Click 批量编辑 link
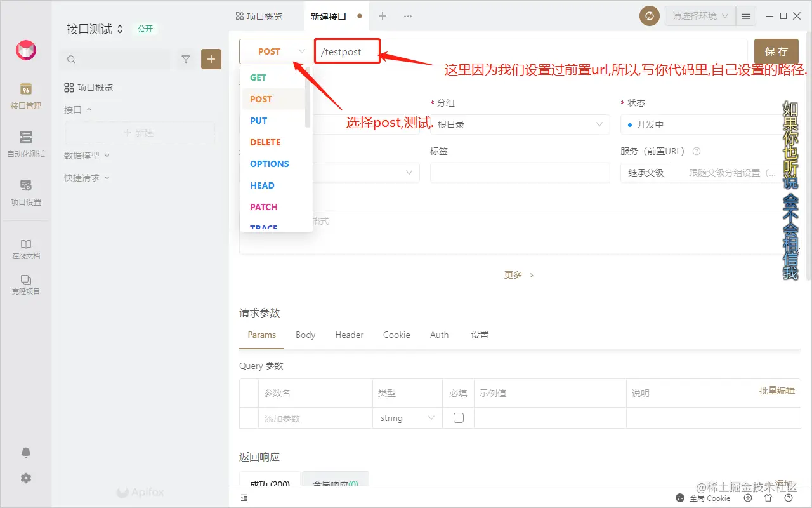812x508 pixels. click(776, 391)
